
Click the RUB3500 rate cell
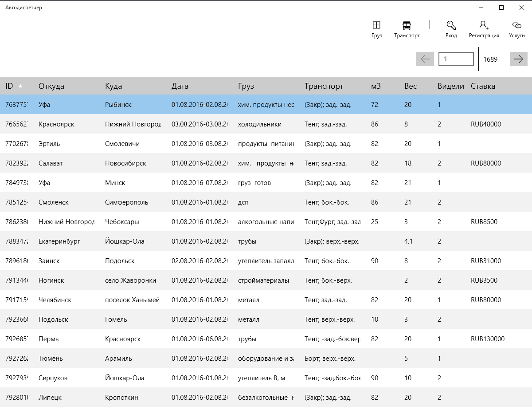click(x=484, y=280)
